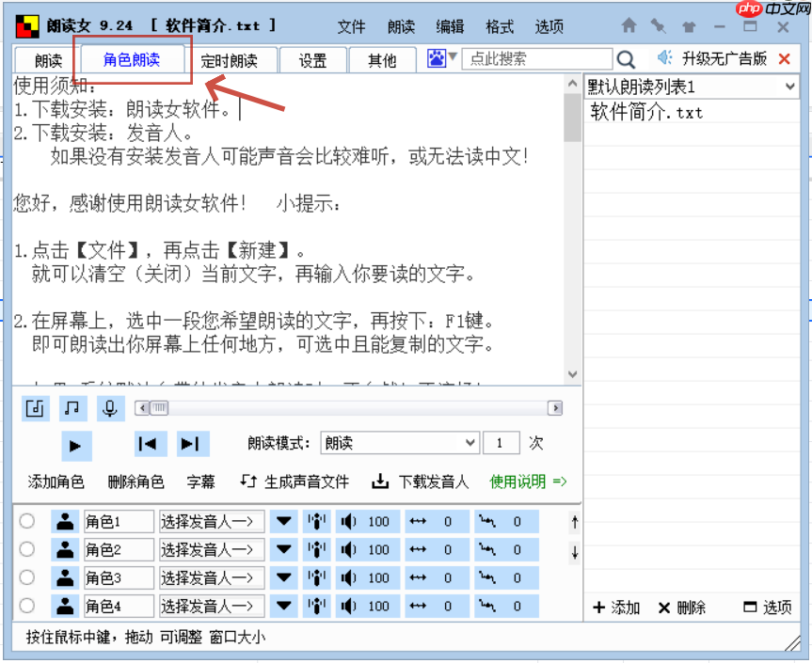
Task: Click the 添加角色 button
Action: pos(56,481)
